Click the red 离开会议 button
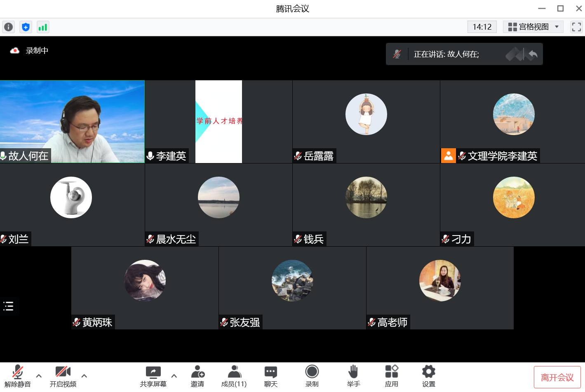This screenshot has width=585, height=392. point(557,377)
